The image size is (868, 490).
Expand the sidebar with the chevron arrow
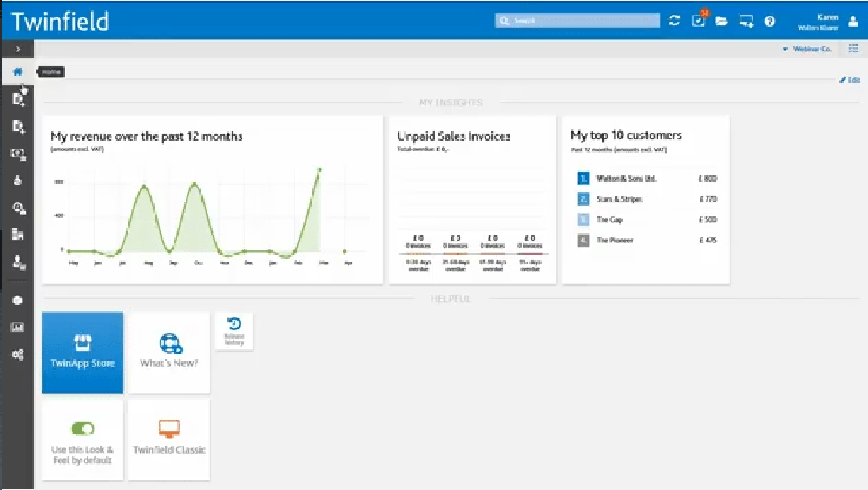tap(17, 49)
